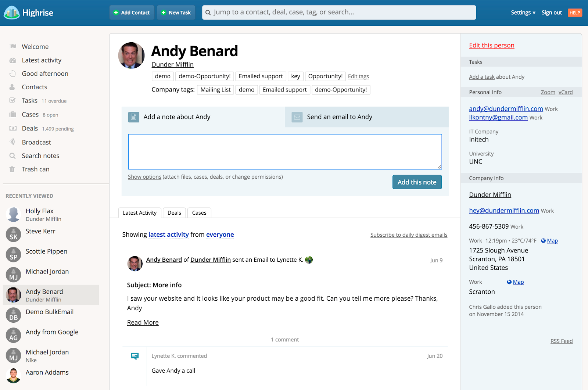The width and height of the screenshot is (588, 390).
Task: Click Andy Benard's large profile photo
Action: [x=132, y=56]
